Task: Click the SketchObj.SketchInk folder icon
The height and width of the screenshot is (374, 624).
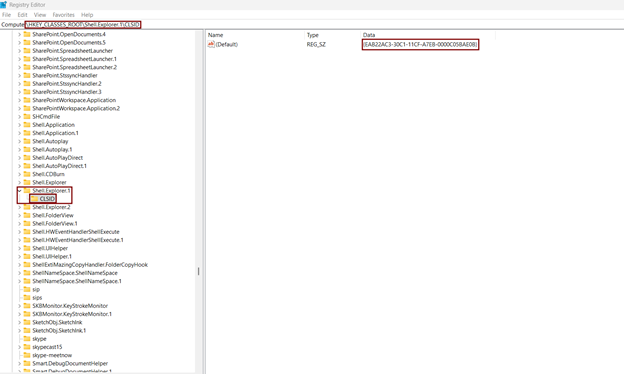Action: click(27, 322)
